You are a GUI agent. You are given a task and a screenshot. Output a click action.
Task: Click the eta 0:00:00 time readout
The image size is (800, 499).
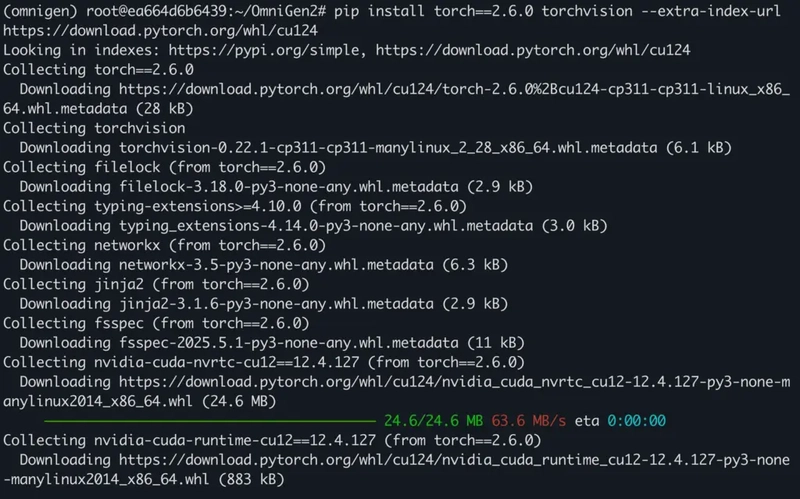point(620,421)
